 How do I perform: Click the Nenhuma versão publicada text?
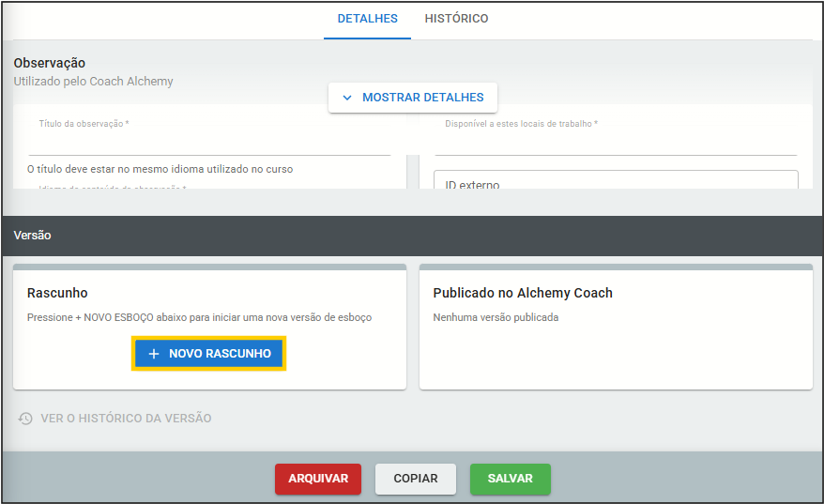pos(496,317)
